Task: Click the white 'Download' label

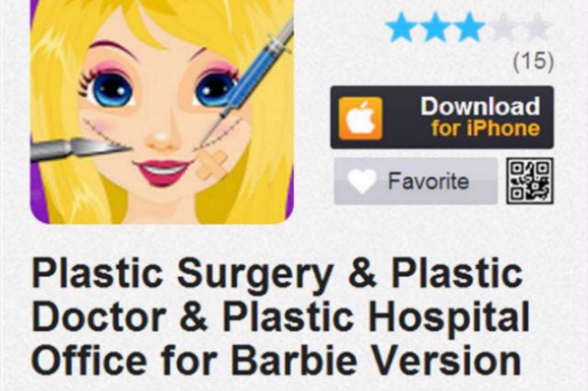Action: pyautogui.click(x=480, y=106)
